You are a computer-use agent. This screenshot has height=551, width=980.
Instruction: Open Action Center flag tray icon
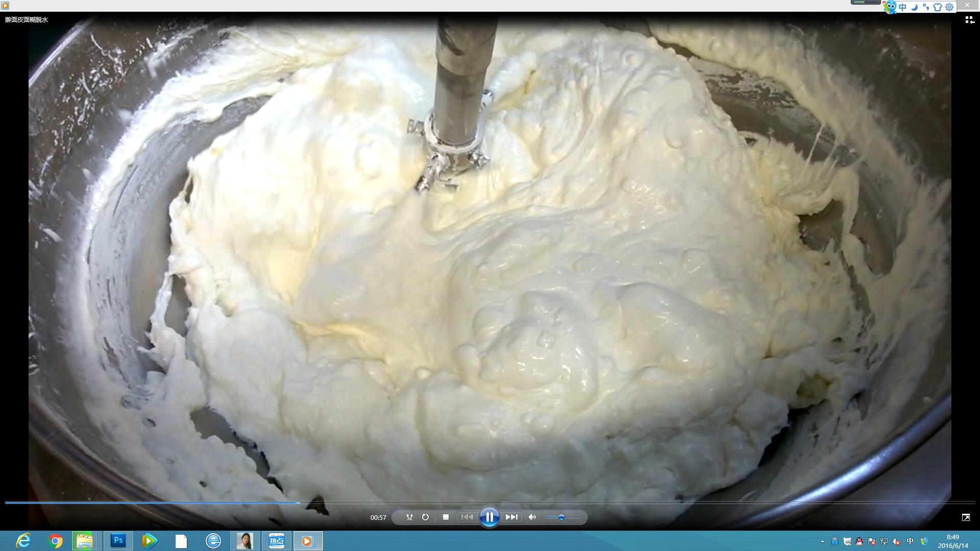[872, 541]
